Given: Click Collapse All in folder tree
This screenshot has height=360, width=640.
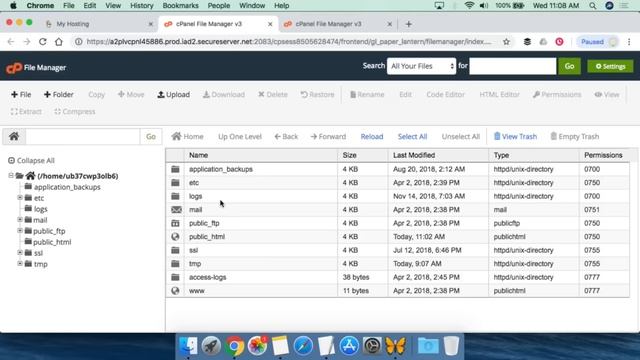Looking at the screenshot, I should [31, 160].
